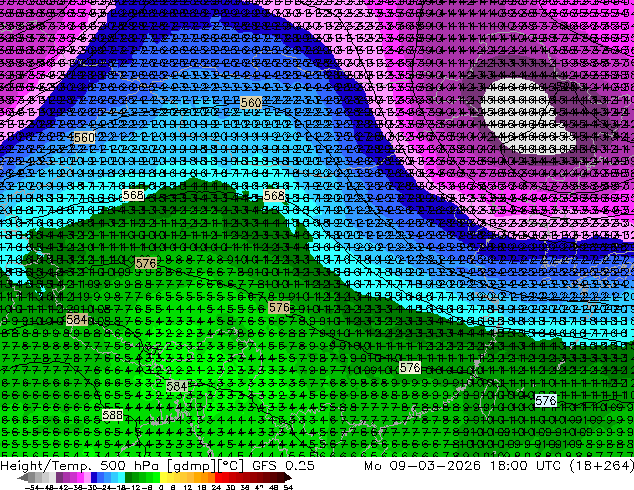
Task: Click the 588 height contour label
Action: pos(112,415)
